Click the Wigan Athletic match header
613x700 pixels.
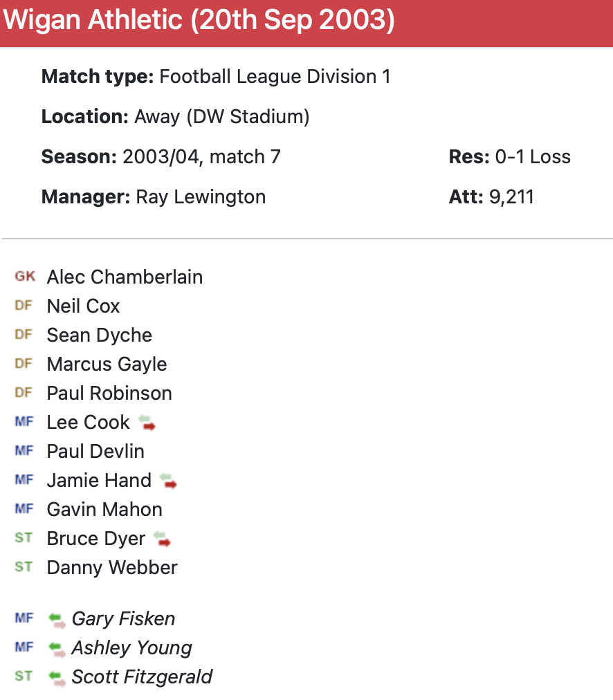(x=199, y=21)
